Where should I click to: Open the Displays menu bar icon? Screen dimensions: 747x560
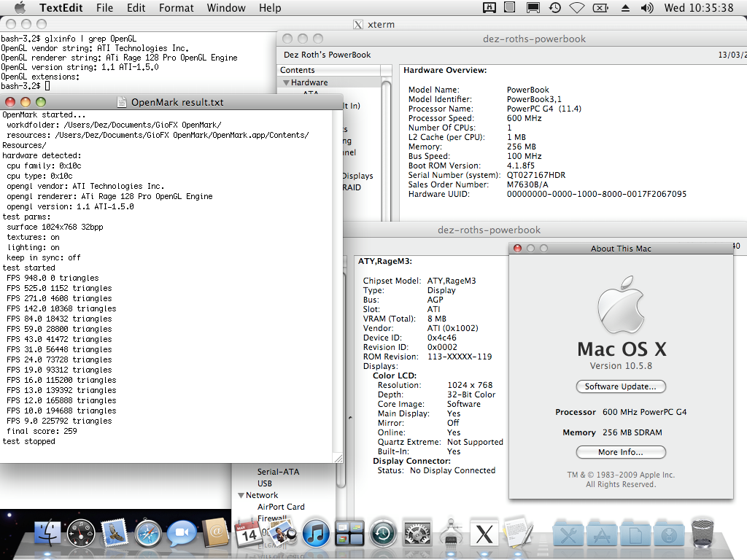(533, 7)
